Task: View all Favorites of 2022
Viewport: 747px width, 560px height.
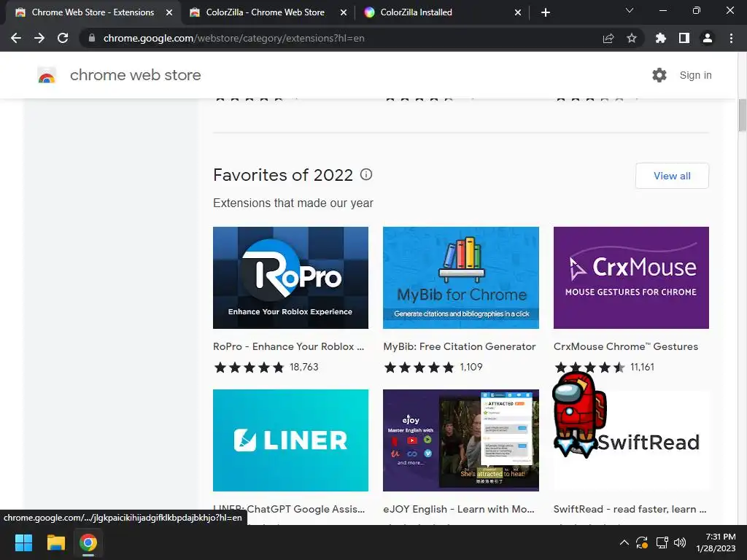Action: (672, 176)
